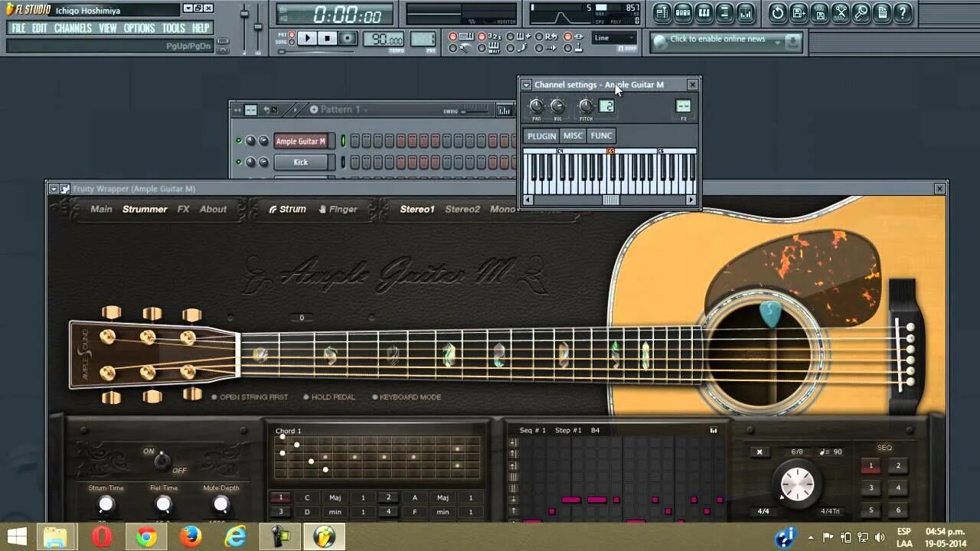Click the online news download arrow icon

click(x=792, y=41)
